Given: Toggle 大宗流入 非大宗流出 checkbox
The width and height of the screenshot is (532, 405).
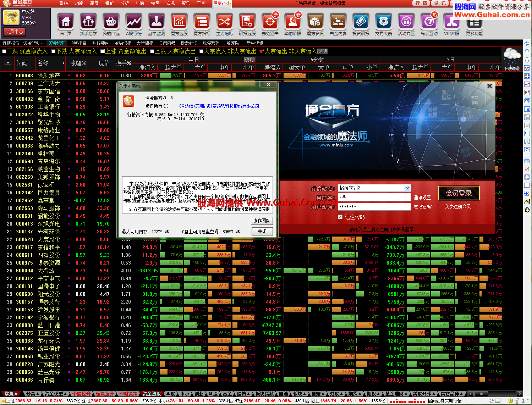Looking at the screenshot, I should [x=201, y=51].
